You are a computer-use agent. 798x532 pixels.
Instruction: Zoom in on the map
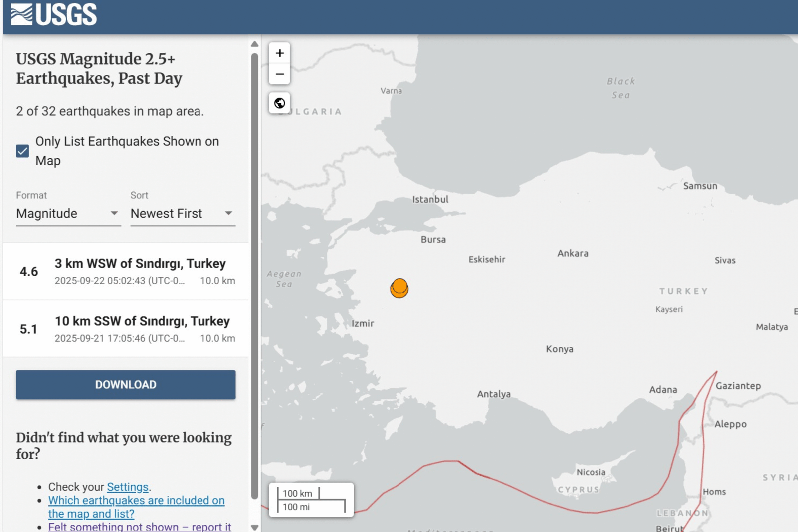(x=280, y=53)
